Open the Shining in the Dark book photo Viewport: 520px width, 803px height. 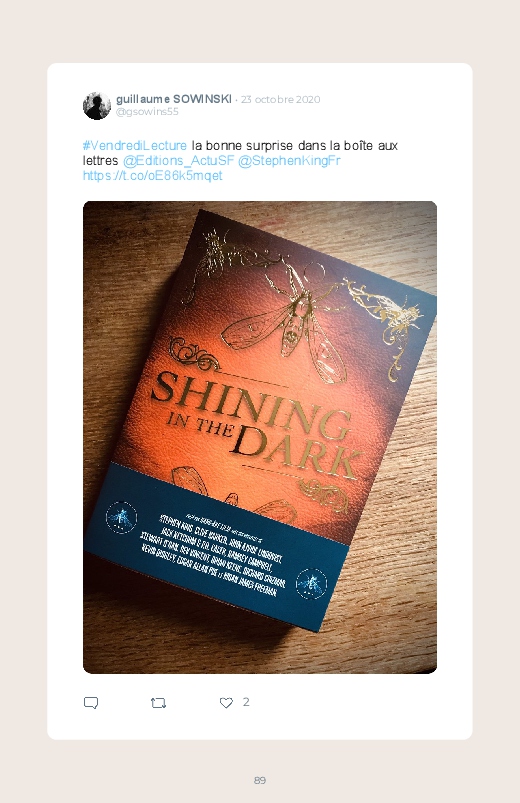260,437
